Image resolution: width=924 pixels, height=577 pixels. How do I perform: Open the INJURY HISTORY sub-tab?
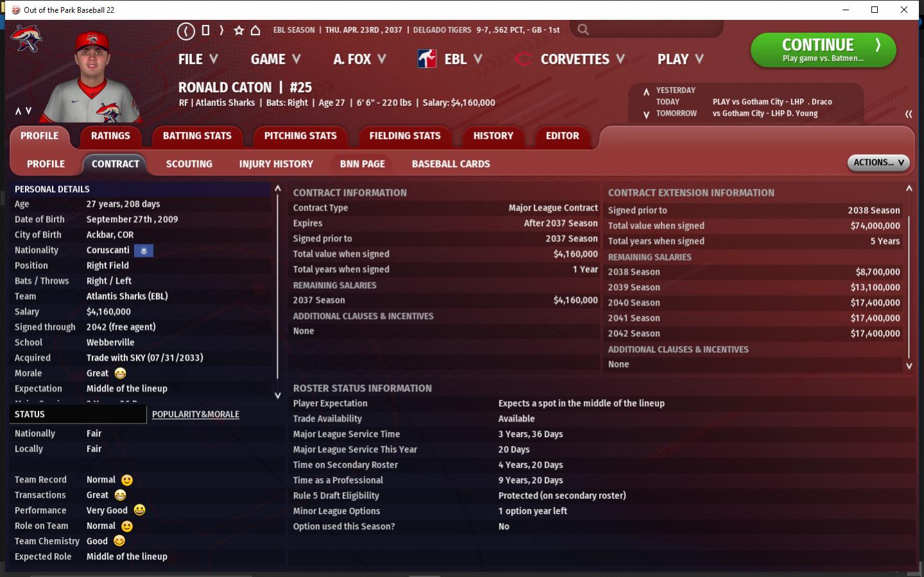tap(276, 164)
